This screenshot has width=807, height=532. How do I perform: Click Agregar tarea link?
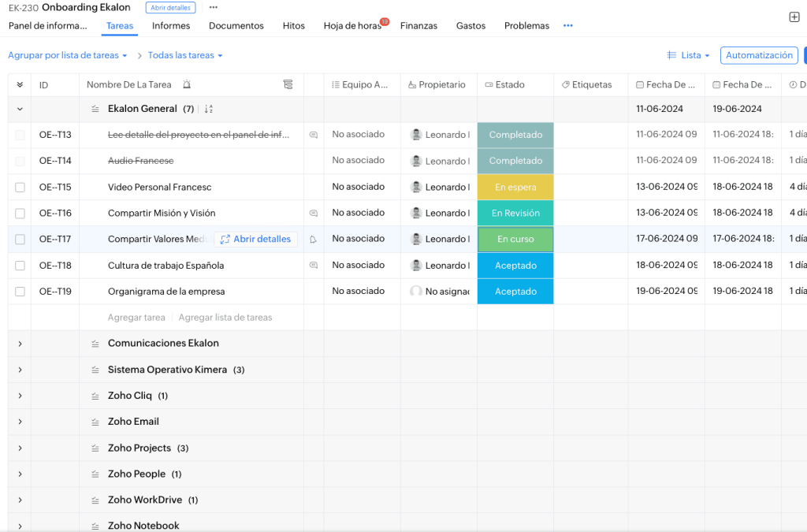tap(136, 318)
